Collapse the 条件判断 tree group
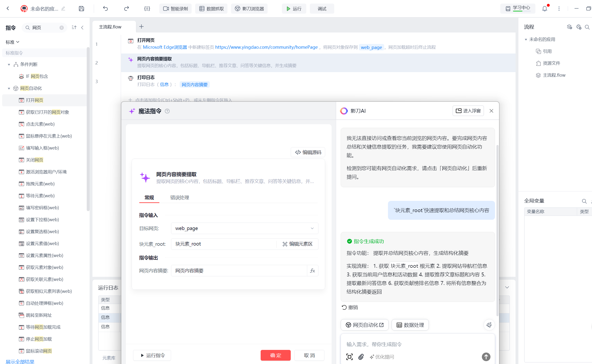The width and height of the screenshot is (592, 364). (x=9, y=64)
